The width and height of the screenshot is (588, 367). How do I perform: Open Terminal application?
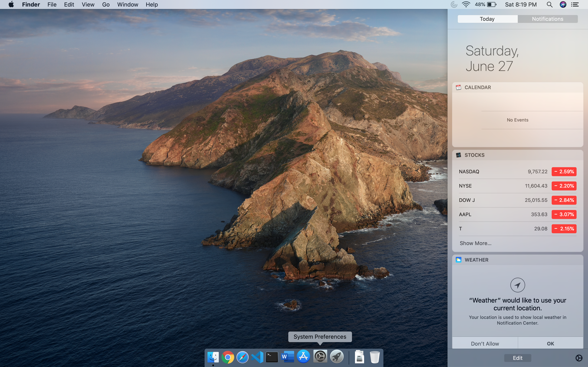[271, 357]
